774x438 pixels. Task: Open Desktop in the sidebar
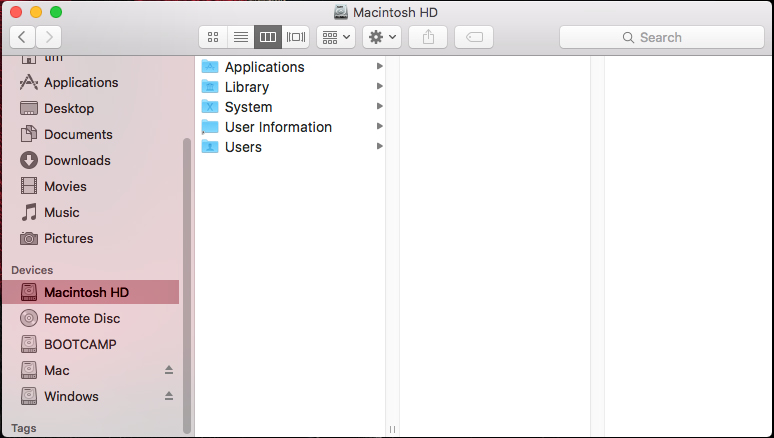click(x=90, y=109)
